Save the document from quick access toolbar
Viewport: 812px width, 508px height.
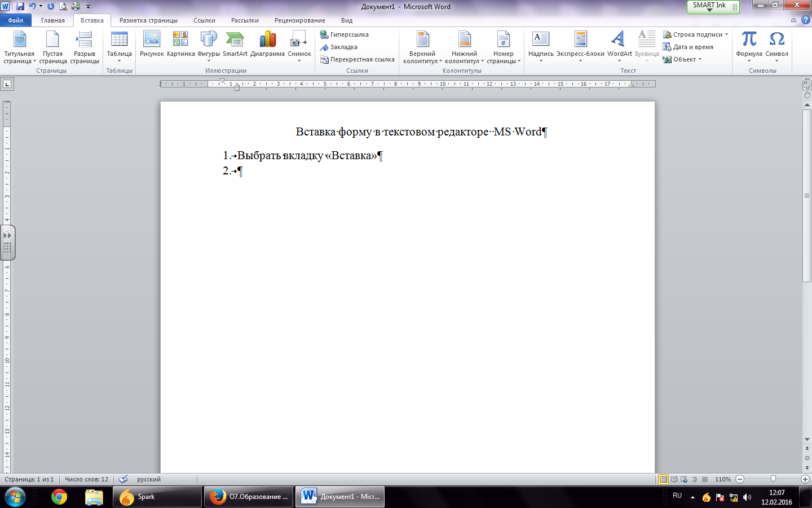click(x=20, y=6)
